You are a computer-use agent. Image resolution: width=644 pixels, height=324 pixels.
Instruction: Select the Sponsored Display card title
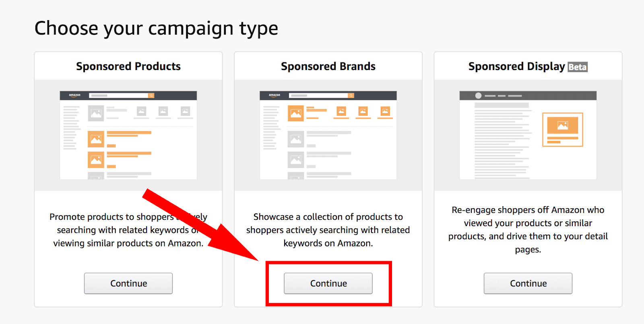[516, 66]
